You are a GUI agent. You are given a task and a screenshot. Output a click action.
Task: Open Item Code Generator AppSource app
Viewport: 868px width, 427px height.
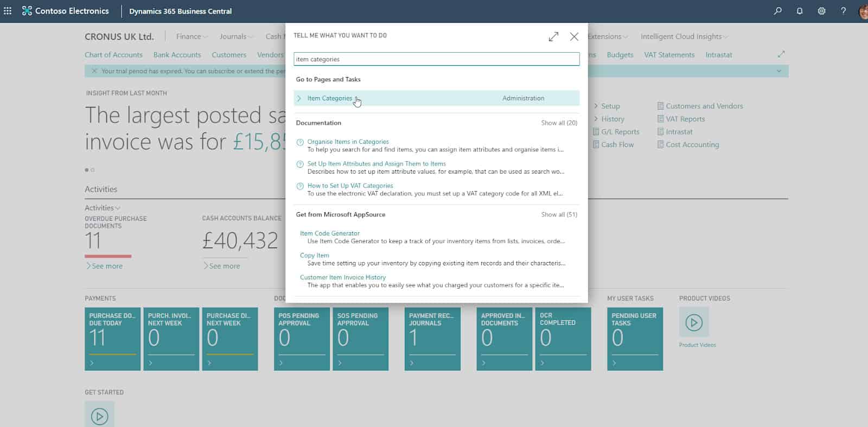coord(330,233)
